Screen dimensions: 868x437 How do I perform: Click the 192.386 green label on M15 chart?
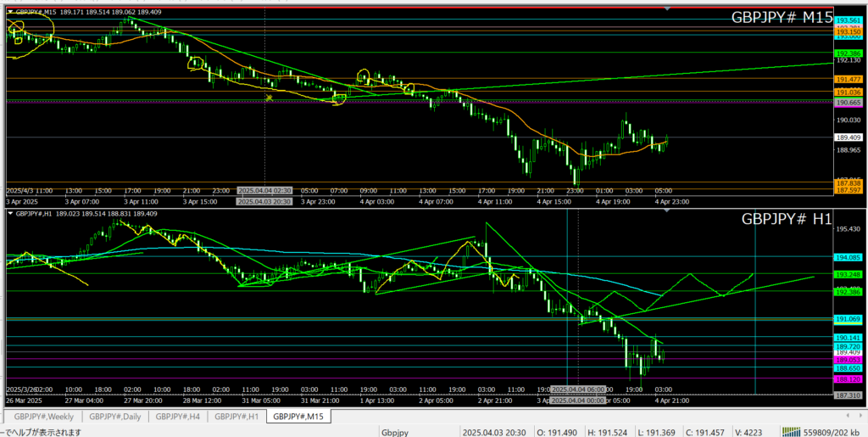(x=847, y=53)
